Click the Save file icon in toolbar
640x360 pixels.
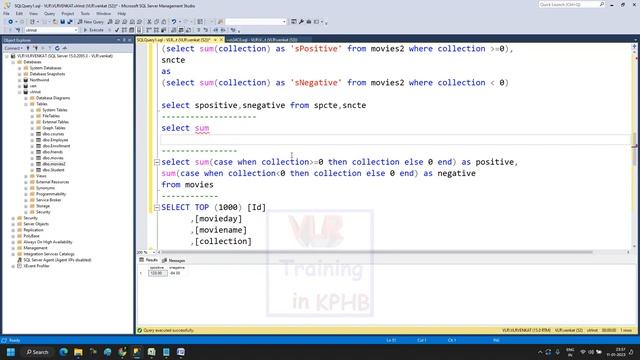click(62, 22)
